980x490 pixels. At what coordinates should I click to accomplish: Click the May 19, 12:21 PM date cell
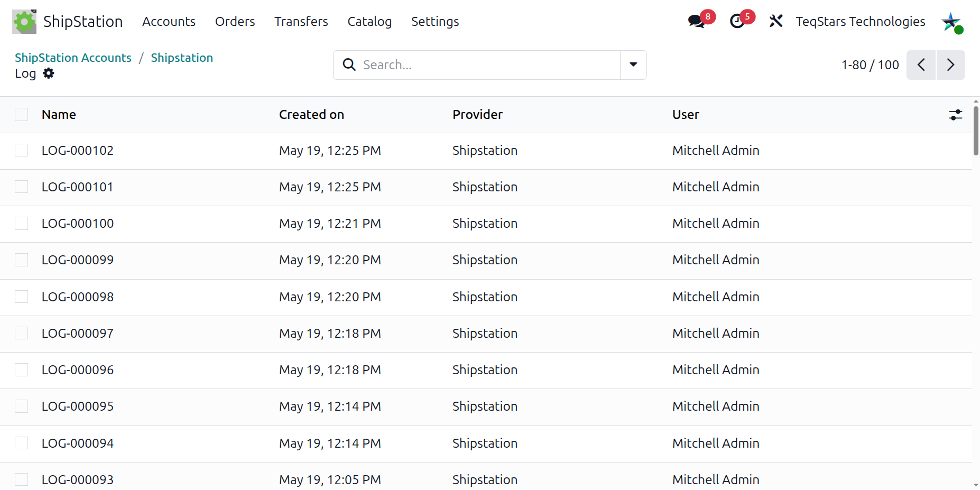[x=330, y=224]
